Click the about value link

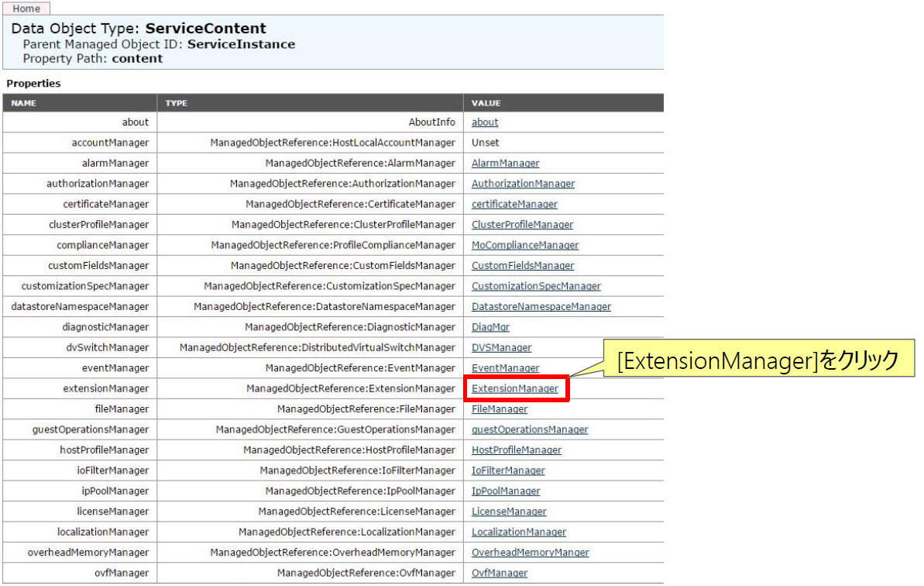[485, 122]
